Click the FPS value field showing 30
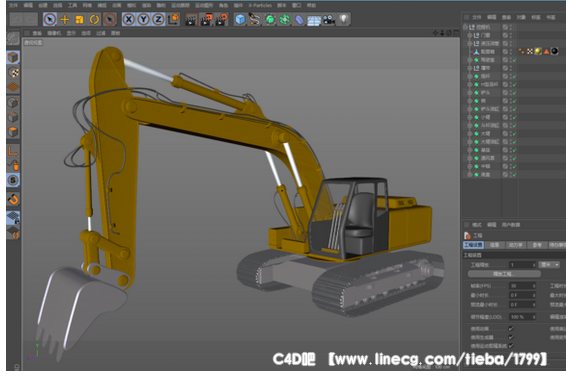Image resolution: width=573 pixels, height=376 pixels. (x=522, y=286)
